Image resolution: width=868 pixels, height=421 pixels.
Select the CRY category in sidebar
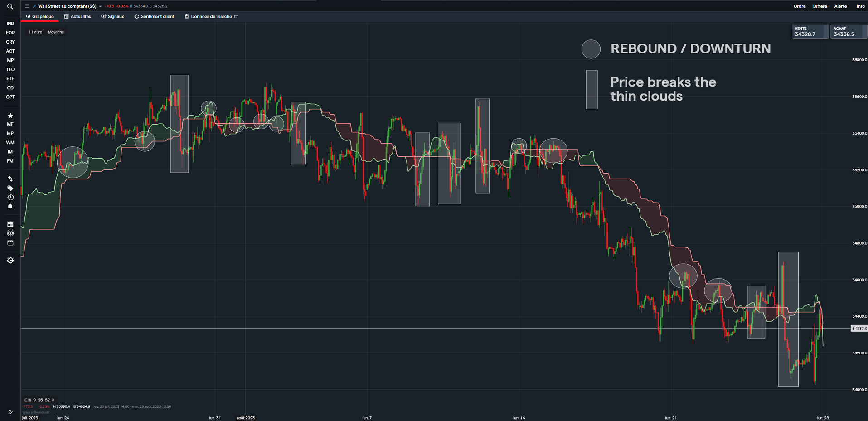pyautogui.click(x=10, y=42)
